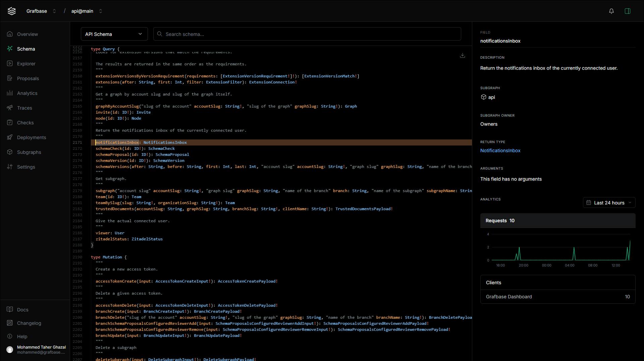Change the Last 24 hours range
644x361 pixels.
(x=609, y=203)
